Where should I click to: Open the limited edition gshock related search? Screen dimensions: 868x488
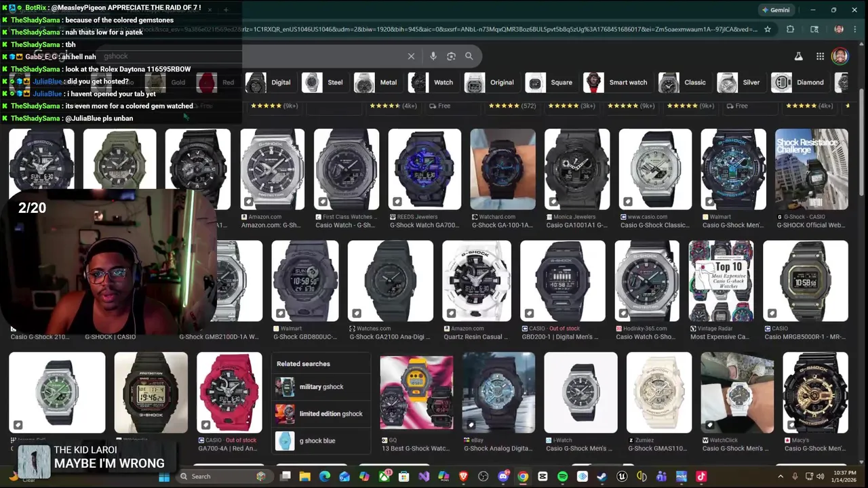[x=321, y=413]
